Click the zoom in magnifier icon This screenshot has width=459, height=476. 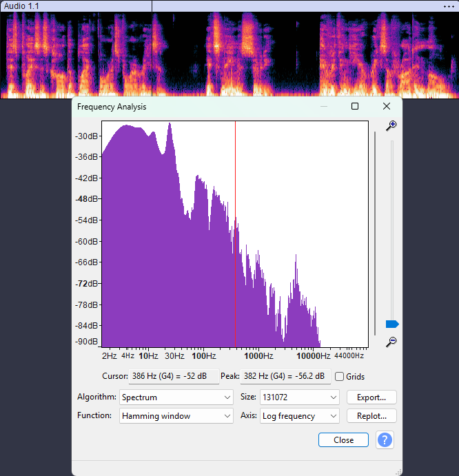[x=391, y=125]
